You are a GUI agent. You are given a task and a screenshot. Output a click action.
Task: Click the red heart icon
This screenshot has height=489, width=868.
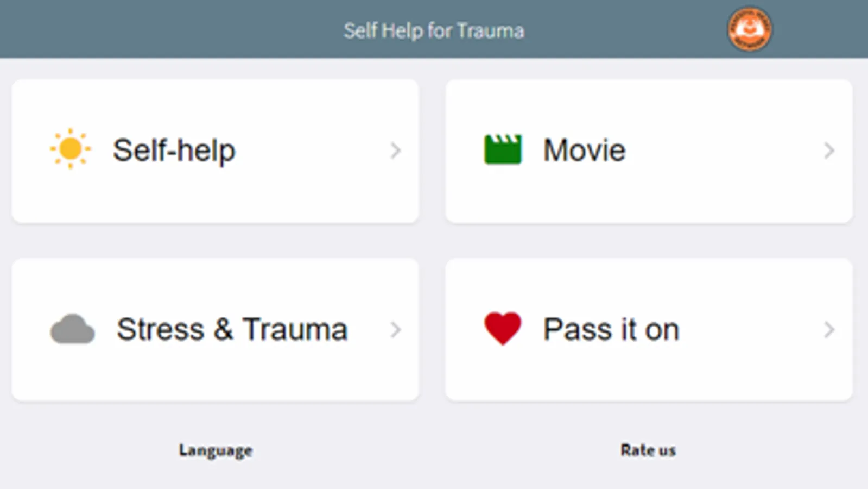[x=503, y=328]
